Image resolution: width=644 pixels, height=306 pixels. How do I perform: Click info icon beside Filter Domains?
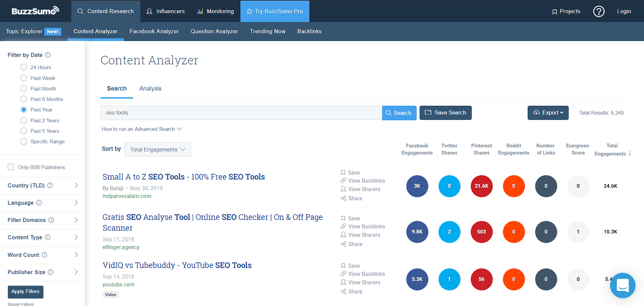tap(51, 220)
